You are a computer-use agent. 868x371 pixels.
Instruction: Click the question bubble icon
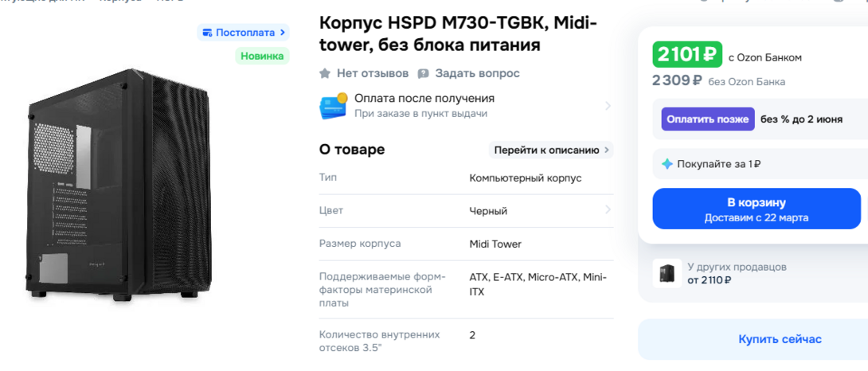pyautogui.click(x=424, y=73)
